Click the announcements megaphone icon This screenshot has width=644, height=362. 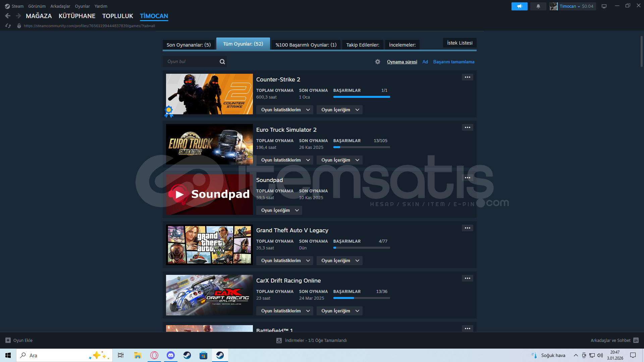pyautogui.click(x=519, y=6)
